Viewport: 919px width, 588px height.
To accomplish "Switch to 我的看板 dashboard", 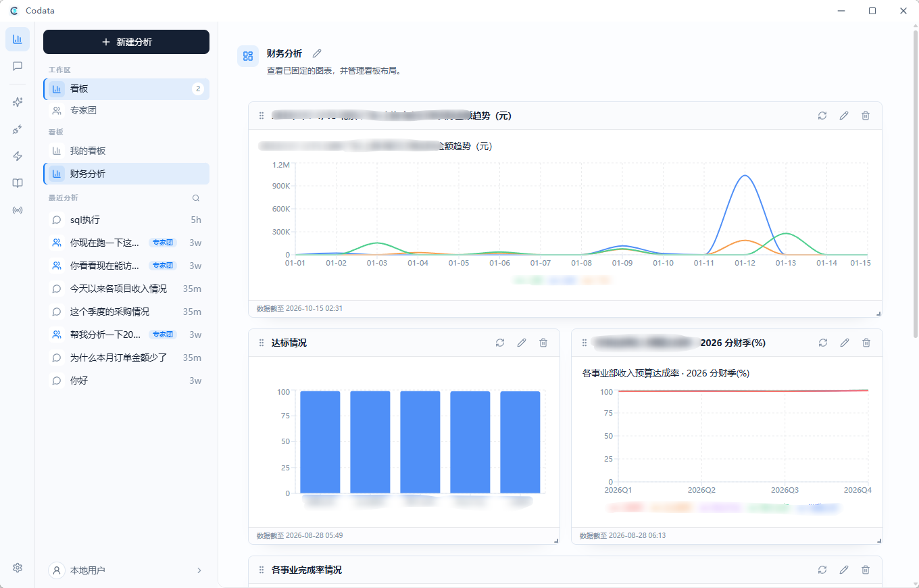I will (126, 151).
